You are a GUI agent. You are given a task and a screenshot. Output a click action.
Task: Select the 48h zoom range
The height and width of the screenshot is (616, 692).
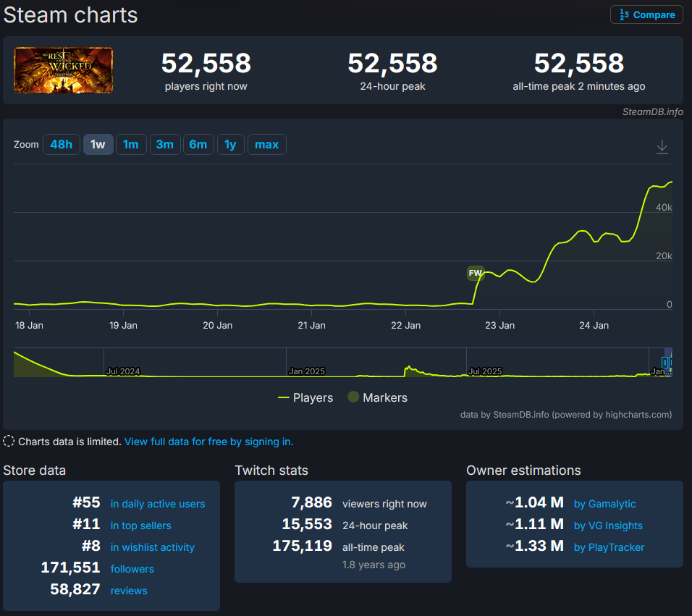coord(61,145)
